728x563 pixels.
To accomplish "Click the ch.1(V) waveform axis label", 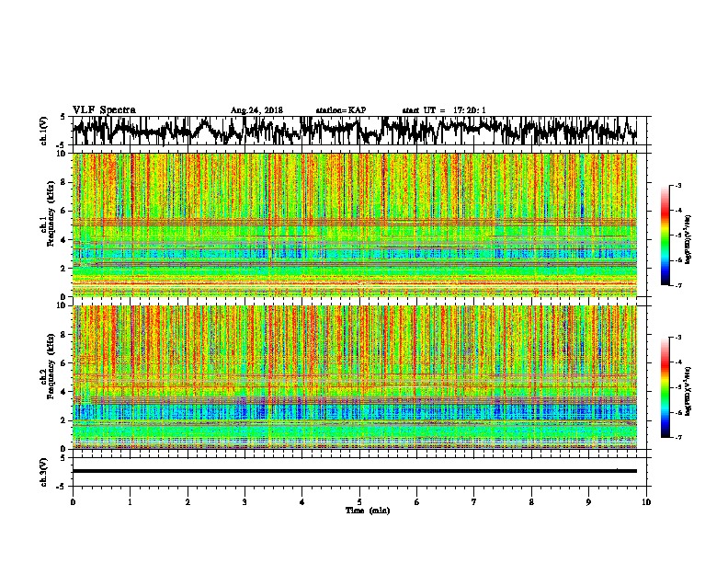I will [x=44, y=131].
